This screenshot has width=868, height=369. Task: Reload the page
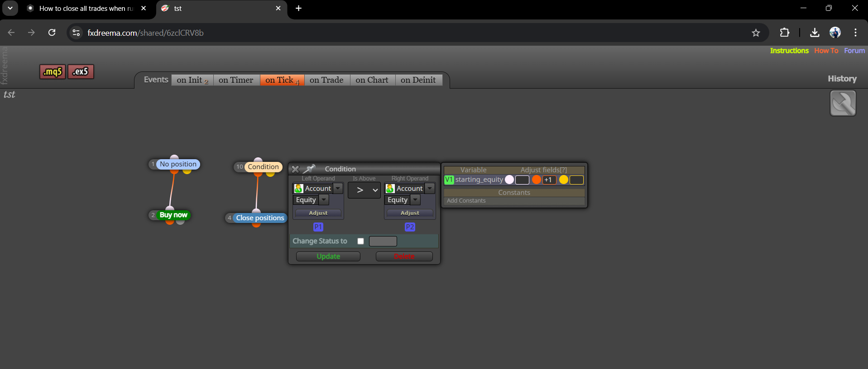[x=52, y=33]
